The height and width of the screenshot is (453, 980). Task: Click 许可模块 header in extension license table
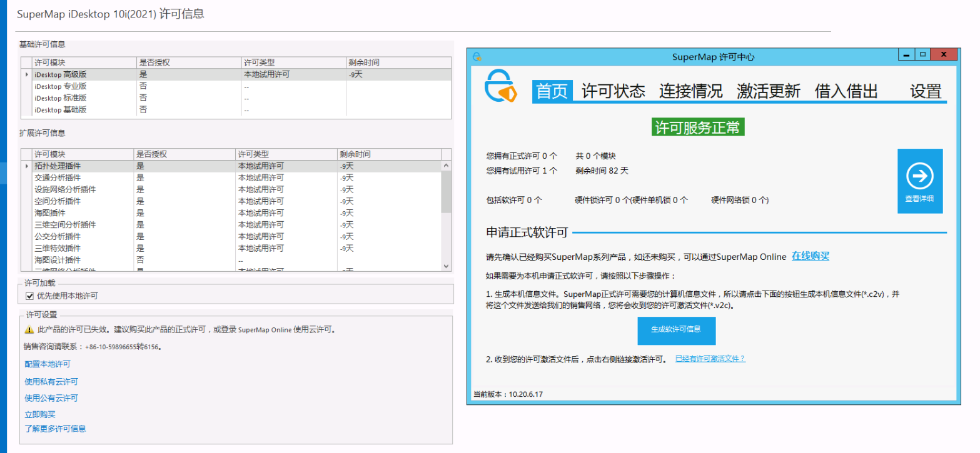click(x=83, y=154)
